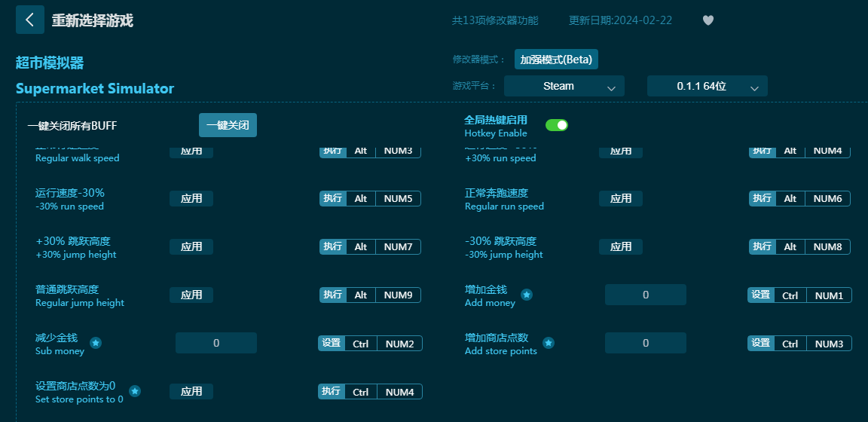Click 执行 for -30% jump height hotkey

pyautogui.click(x=763, y=246)
